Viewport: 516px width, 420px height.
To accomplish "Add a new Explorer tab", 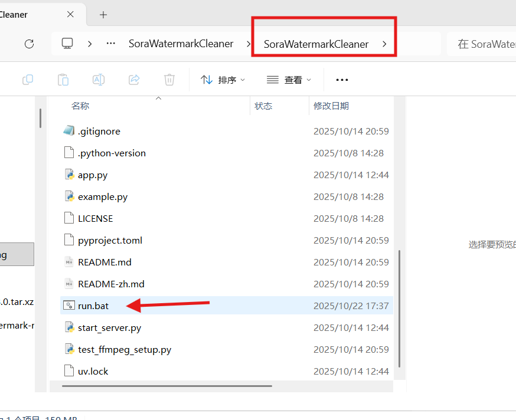I will coord(103,15).
